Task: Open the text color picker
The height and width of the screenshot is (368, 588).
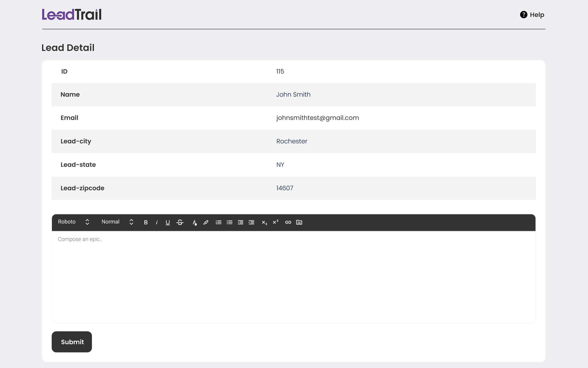Action: 194,222
